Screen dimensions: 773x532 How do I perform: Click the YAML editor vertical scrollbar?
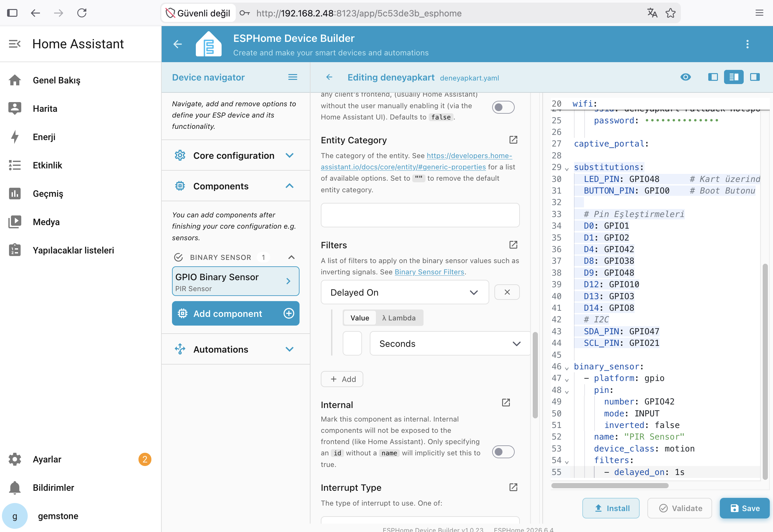coord(765,372)
